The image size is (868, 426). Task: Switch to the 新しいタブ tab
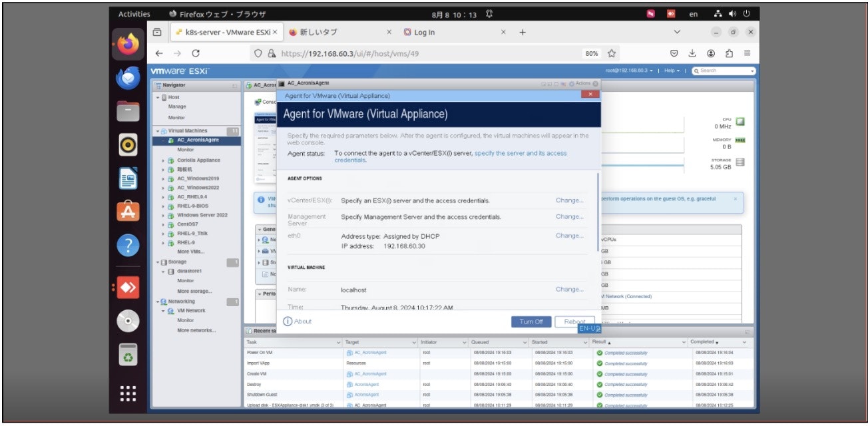[341, 32]
